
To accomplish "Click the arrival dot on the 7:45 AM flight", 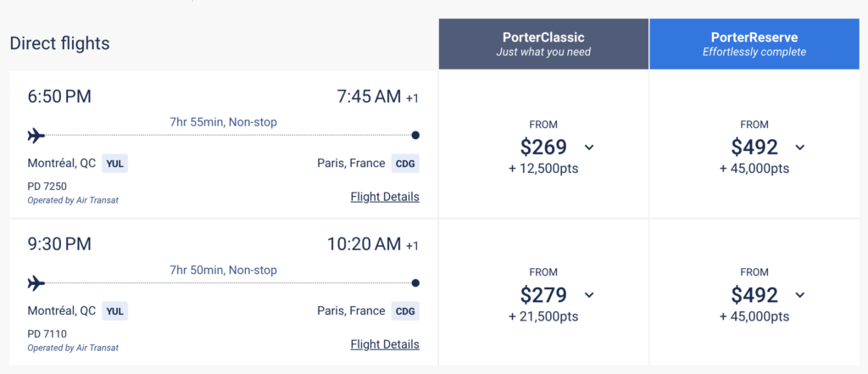I will (x=415, y=136).
